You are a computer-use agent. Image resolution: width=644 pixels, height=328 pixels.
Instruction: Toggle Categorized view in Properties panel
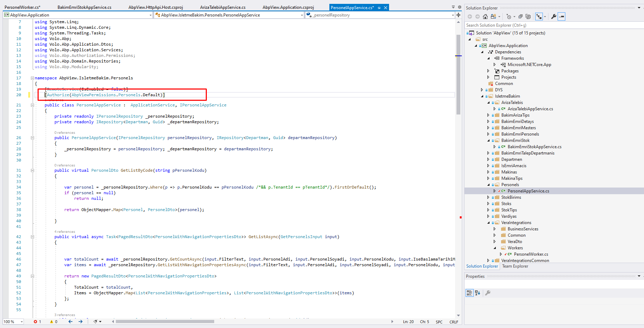(469, 293)
